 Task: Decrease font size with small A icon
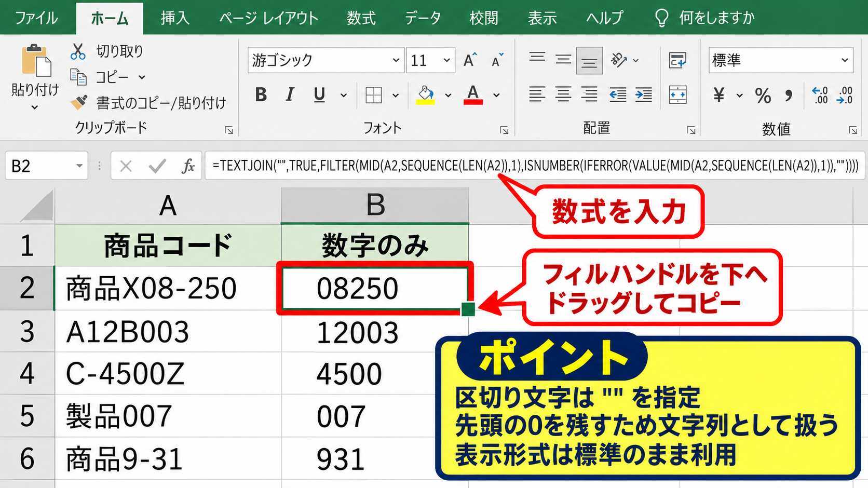(x=497, y=60)
